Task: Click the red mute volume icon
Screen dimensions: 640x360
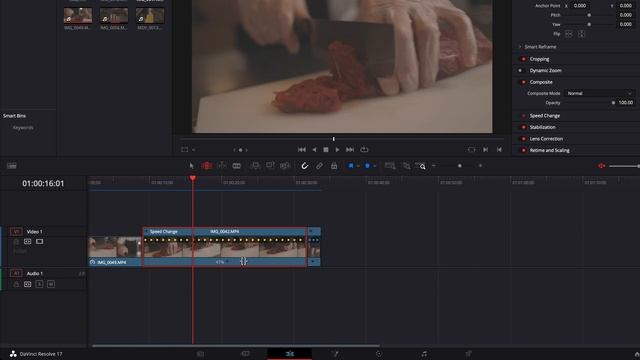Action: click(x=601, y=166)
